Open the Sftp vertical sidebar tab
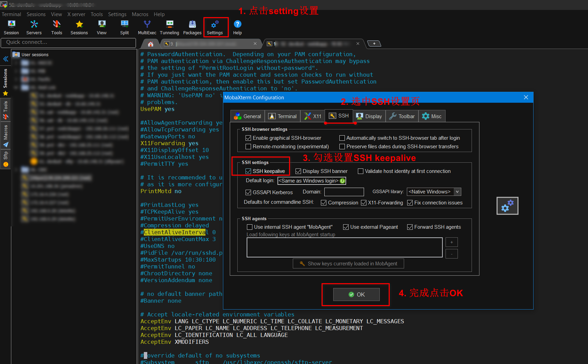The height and width of the screenshot is (364, 588). pyautogui.click(x=5, y=159)
